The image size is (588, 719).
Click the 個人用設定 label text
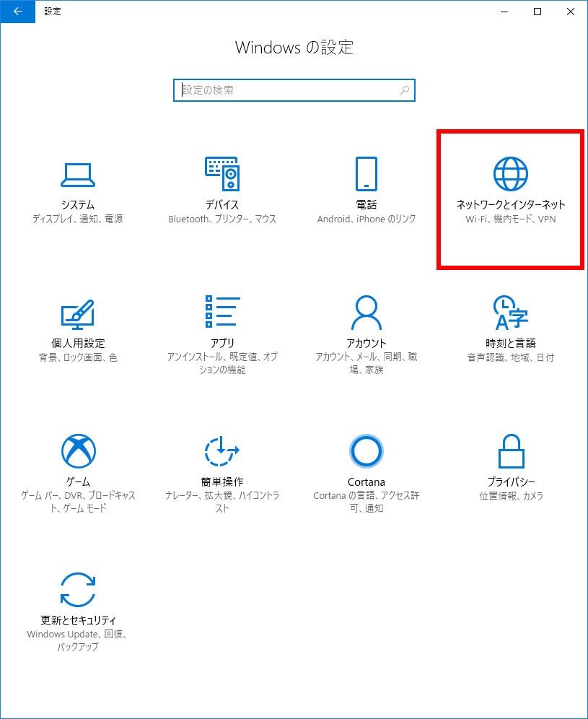tap(78, 343)
